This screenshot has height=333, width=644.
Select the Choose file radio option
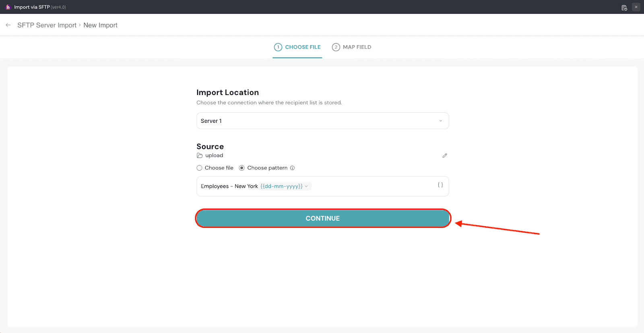[x=199, y=168]
